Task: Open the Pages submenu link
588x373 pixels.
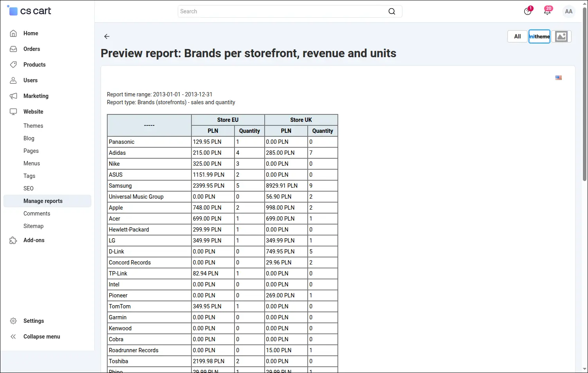Action: point(31,151)
